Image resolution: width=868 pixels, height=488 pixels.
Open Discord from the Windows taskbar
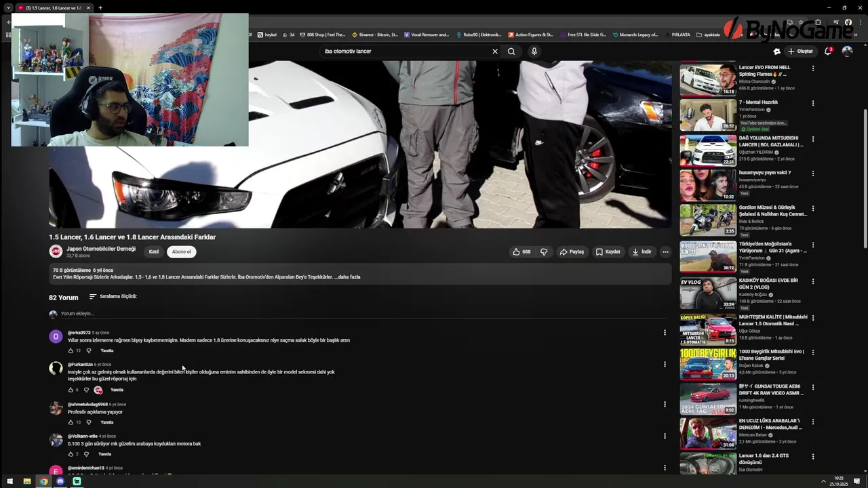coord(60,481)
